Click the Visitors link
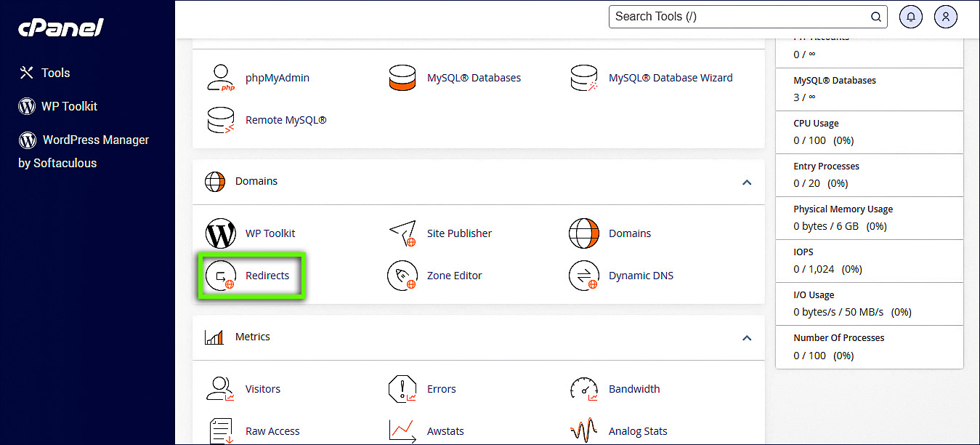980x445 pixels. tap(262, 389)
